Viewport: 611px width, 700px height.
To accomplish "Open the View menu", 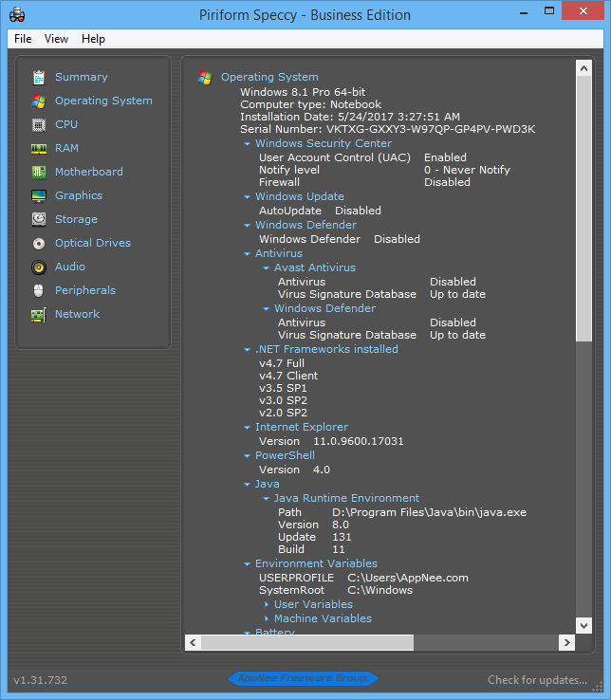I will [56, 39].
